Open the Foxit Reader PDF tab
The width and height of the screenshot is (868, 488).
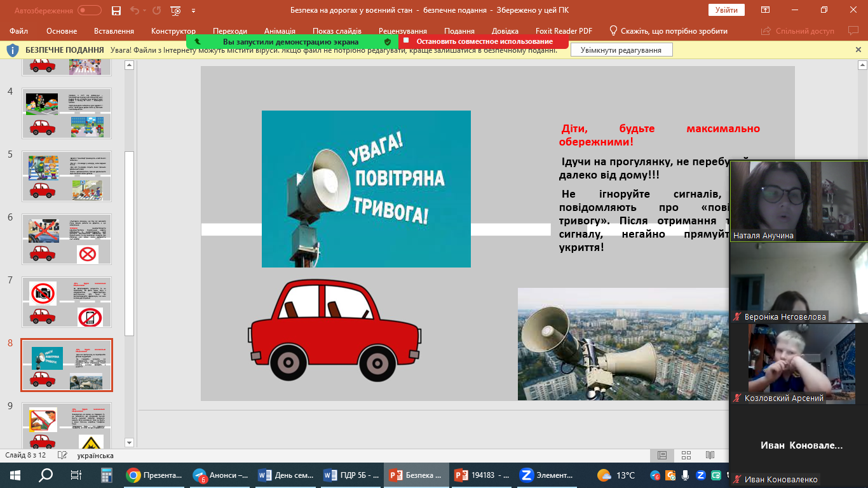point(564,31)
